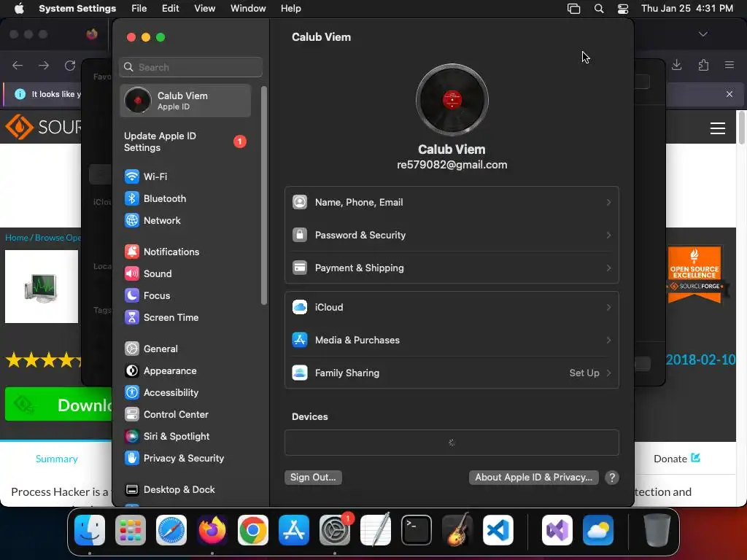
Task: Select Network in settings sidebar
Action: [x=185, y=220]
